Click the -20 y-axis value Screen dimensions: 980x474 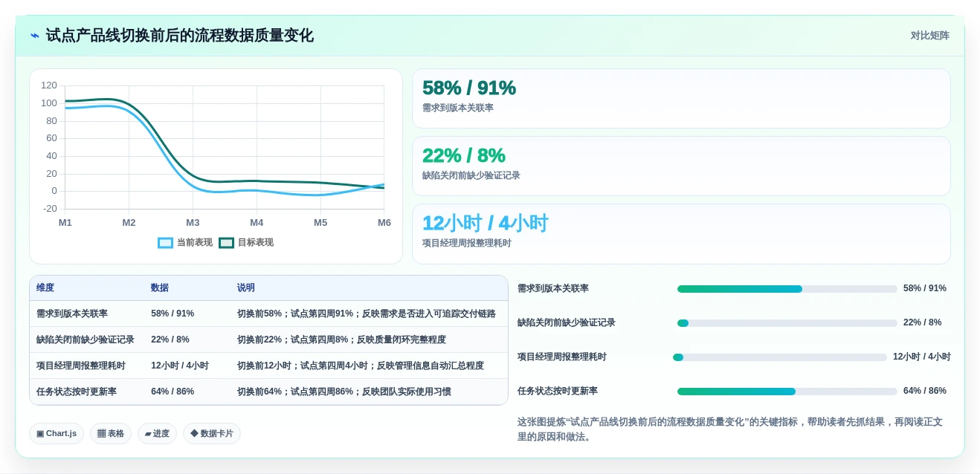click(50, 209)
